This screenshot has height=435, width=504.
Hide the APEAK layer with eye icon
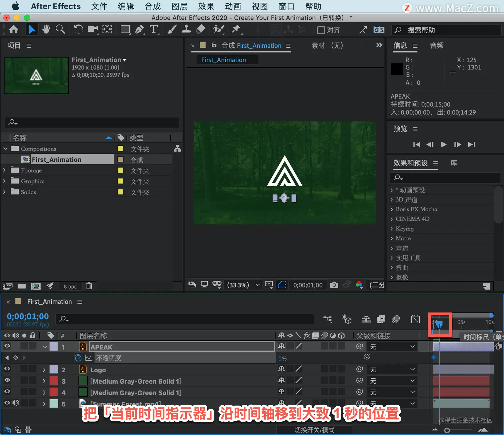pos(7,346)
